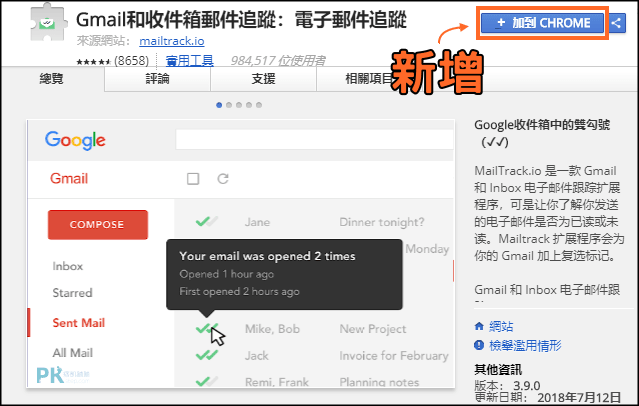This screenshot has width=639, height=406.
Task: Select the third carousel dot
Action: coord(239,105)
